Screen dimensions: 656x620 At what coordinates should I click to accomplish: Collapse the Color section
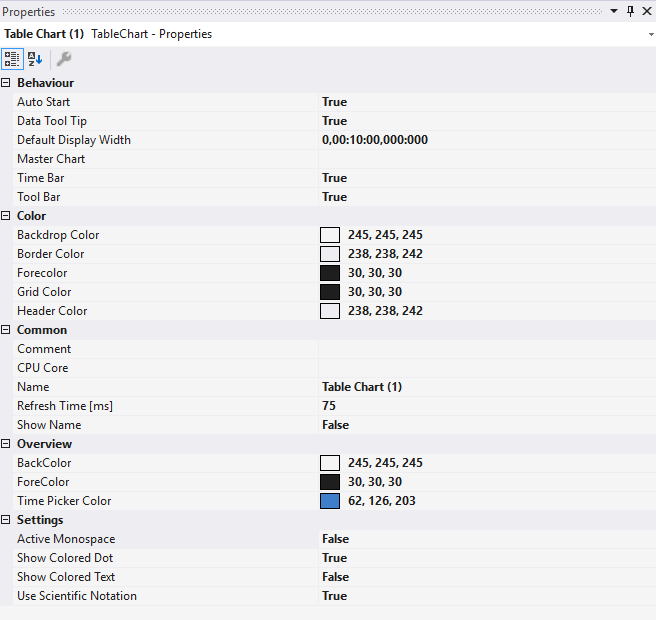coord(7,216)
